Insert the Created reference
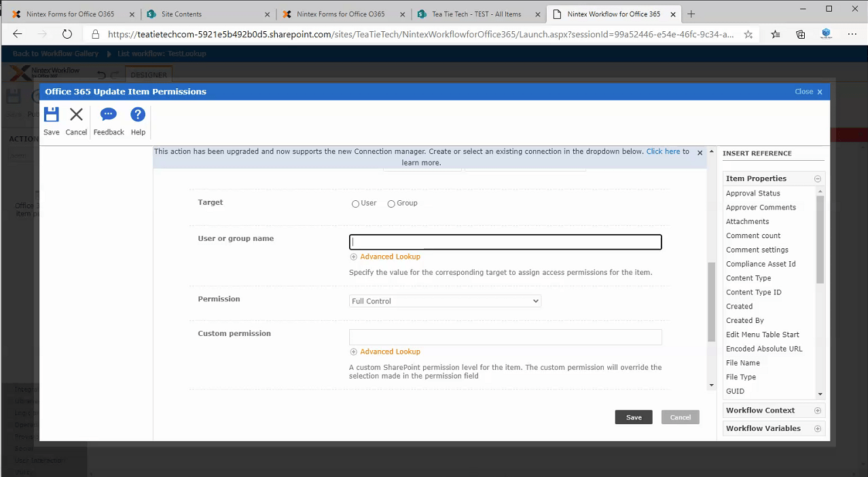Image resolution: width=868 pixels, height=477 pixels. 739,307
